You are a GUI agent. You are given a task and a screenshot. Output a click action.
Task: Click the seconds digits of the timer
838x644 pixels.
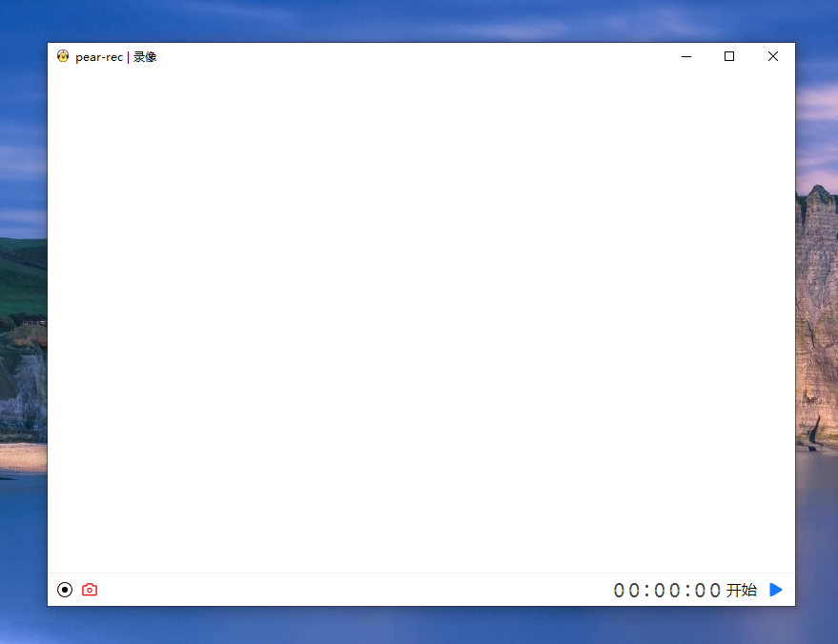[707, 591]
